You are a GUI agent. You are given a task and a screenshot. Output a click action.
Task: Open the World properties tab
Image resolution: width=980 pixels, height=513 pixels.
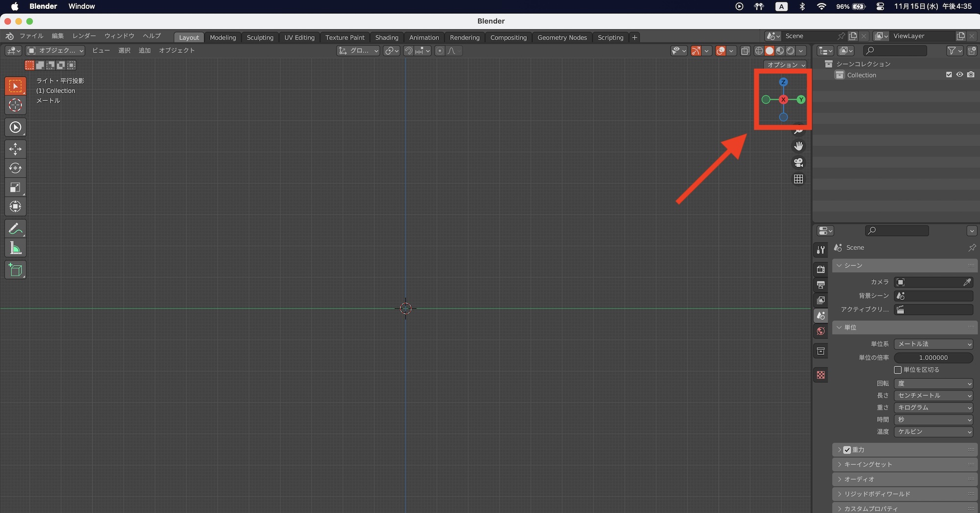coord(821,331)
